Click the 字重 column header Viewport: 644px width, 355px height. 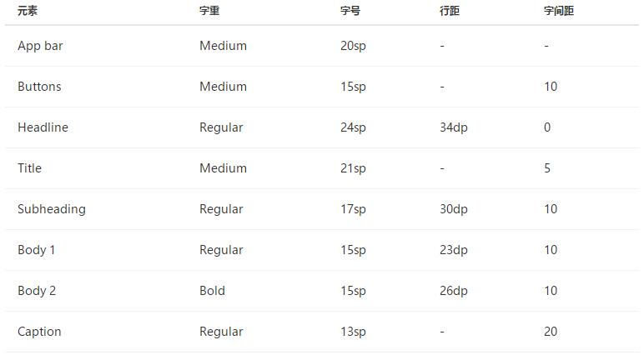209,11
